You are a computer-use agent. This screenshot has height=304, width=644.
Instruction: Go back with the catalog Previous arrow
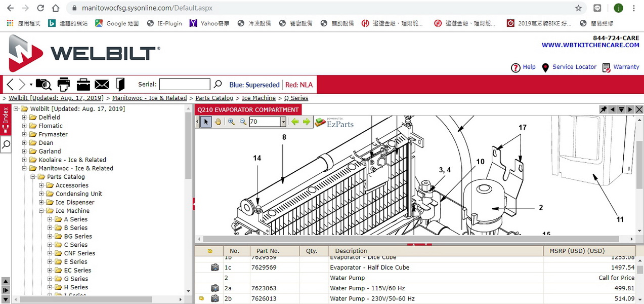tap(10, 84)
